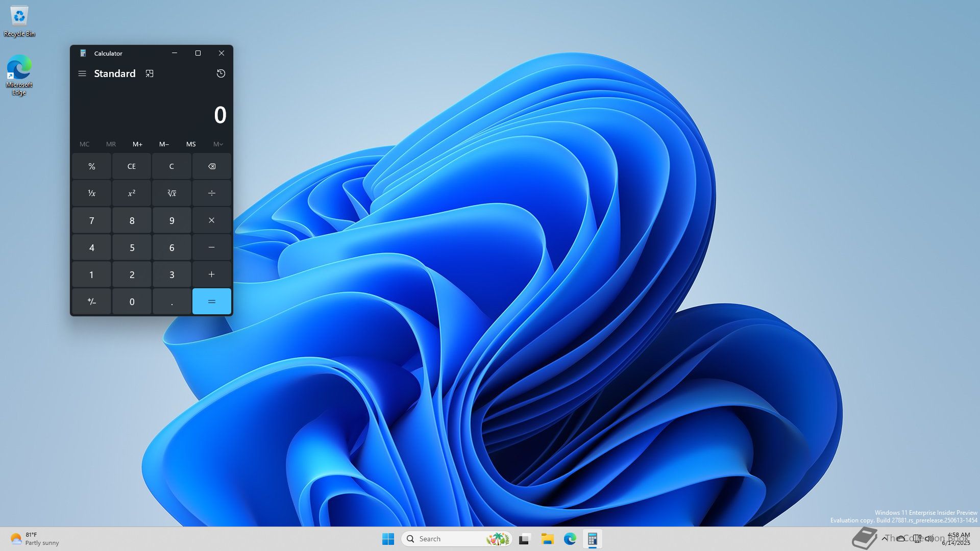The width and height of the screenshot is (980, 551).
Task: Open the calculator navigation hamburger menu
Action: click(x=82, y=73)
